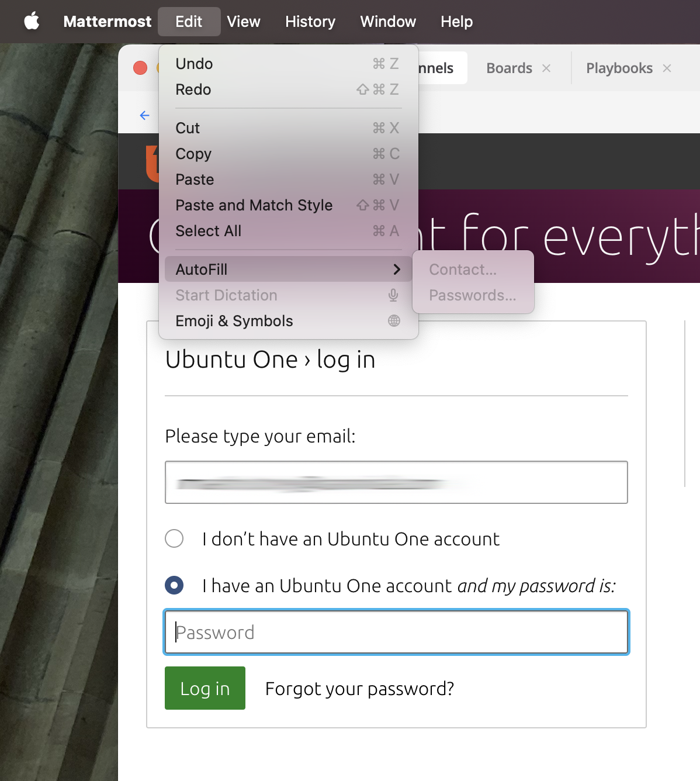700x781 pixels.
Task: Click the Emoji & Symbols globe icon
Action: (393, 321)
